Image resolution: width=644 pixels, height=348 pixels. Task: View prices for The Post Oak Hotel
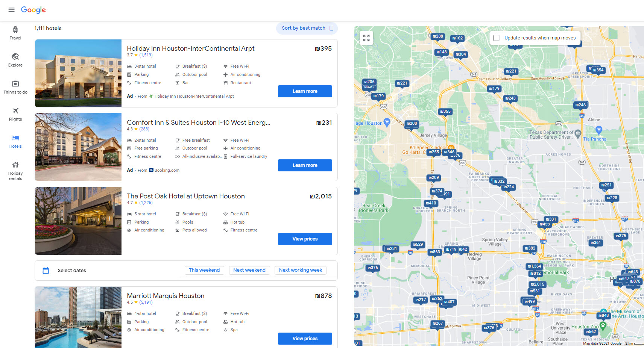click(305, 239)
